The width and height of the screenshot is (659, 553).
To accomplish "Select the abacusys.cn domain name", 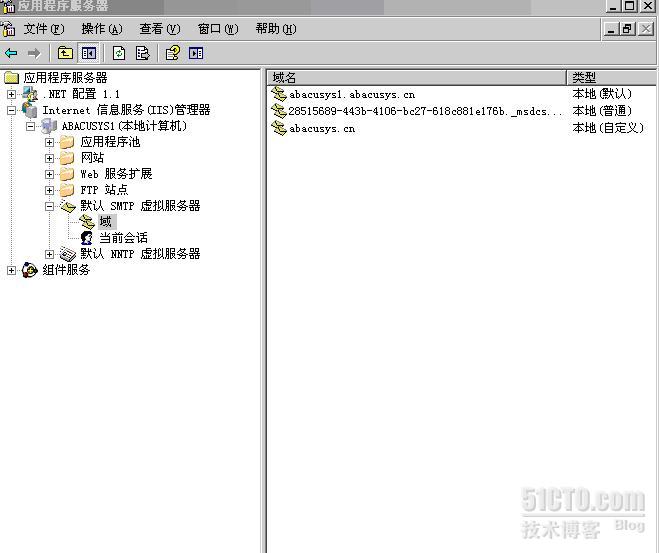I will click(x=322, y=129).
